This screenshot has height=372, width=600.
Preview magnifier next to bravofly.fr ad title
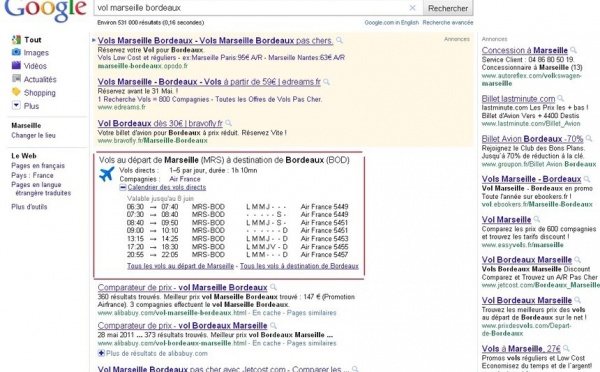coord(228,123)
